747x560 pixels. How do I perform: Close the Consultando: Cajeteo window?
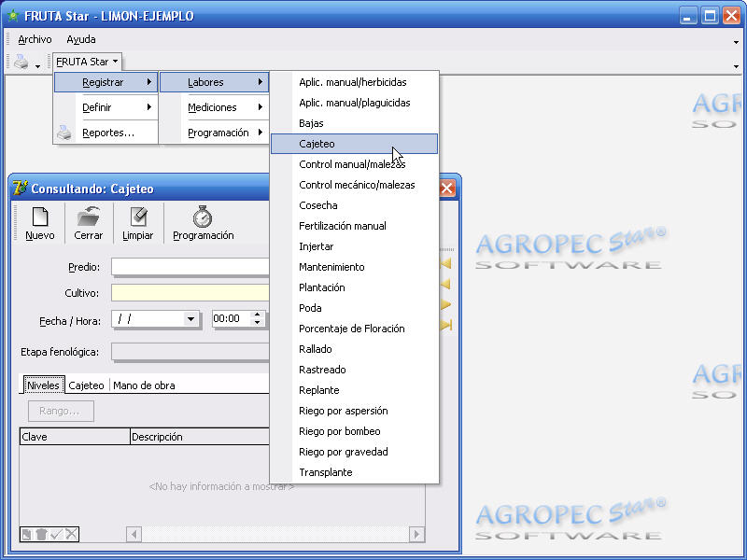447,189
